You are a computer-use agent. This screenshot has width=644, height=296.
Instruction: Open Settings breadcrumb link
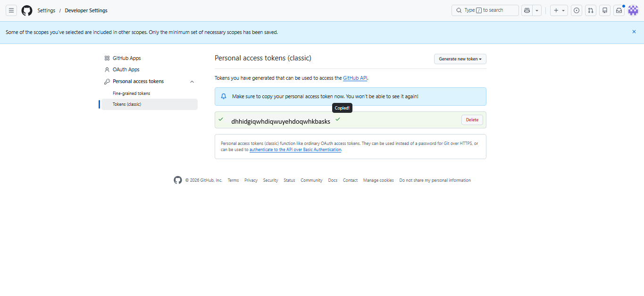46,10
